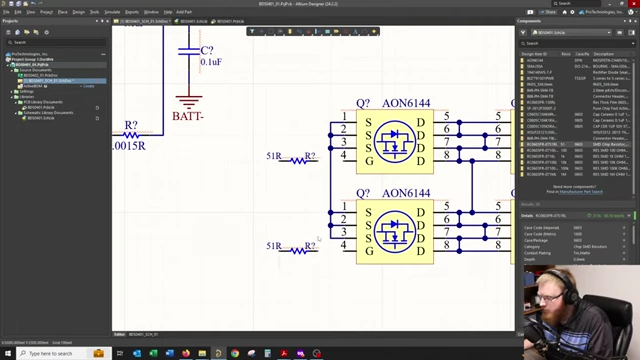Select the yellow Place Port tool
Image resolution: width=640 pixels, height=360 pixels.
pos(336,31)
